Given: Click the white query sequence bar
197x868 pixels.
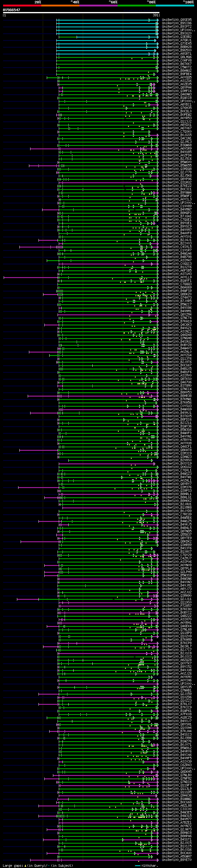Looking at the screenshot, I should coord(81,13).
